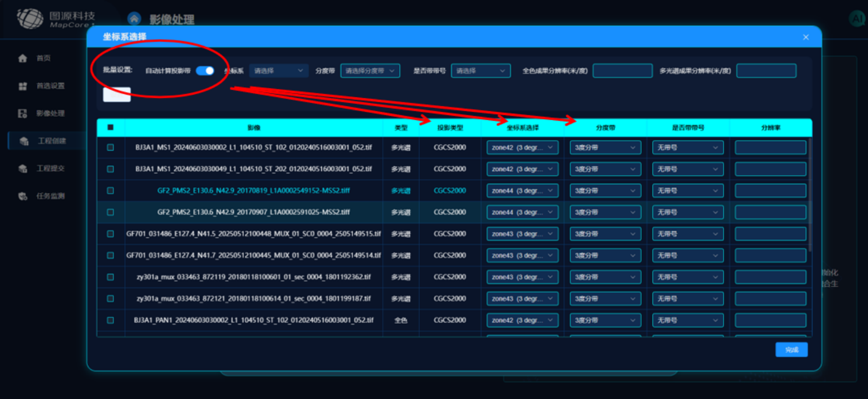Screen dimensions: 868x399
Task: Select the 首选设置 grid icon in sidebar
Action: 23,86
